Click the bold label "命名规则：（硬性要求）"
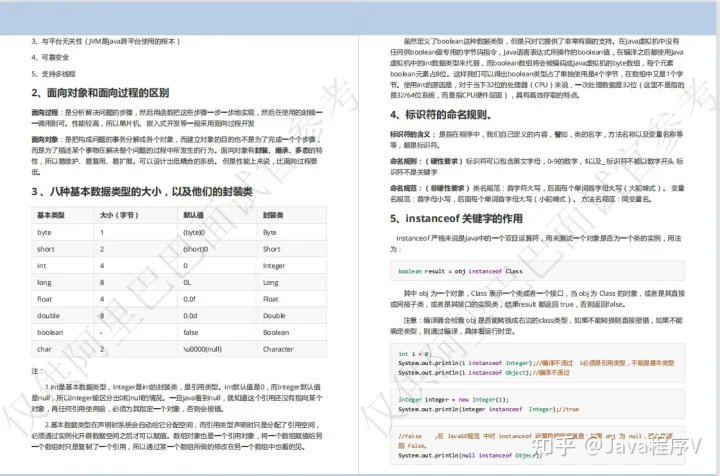Image resolution: width=720 pixels, height=476 pixels. (x=427, y=162)
